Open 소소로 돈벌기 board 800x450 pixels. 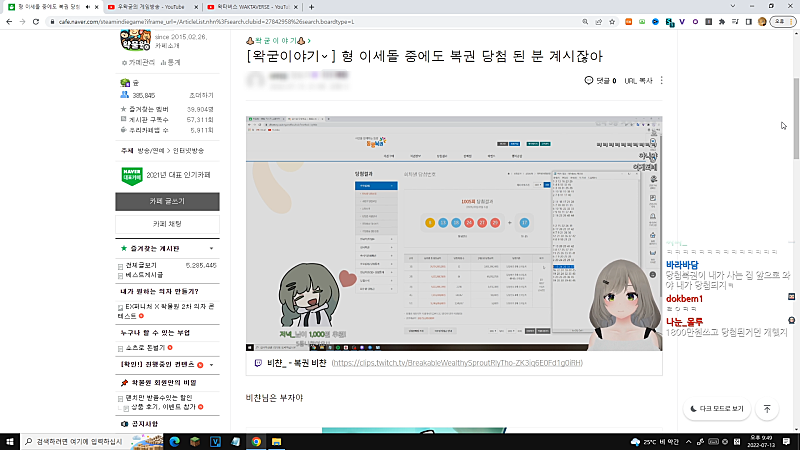click(145, 347)
